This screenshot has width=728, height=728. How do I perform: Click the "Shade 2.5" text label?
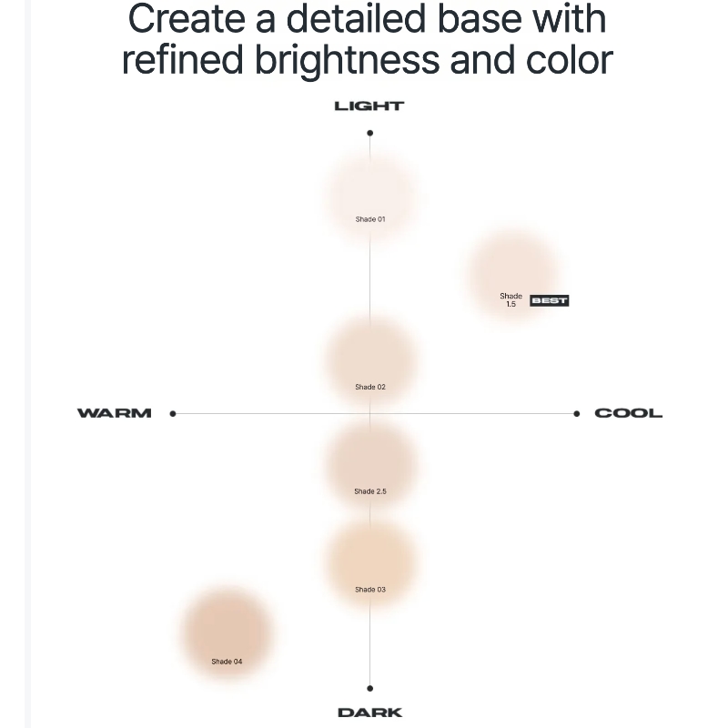point(370,491)
